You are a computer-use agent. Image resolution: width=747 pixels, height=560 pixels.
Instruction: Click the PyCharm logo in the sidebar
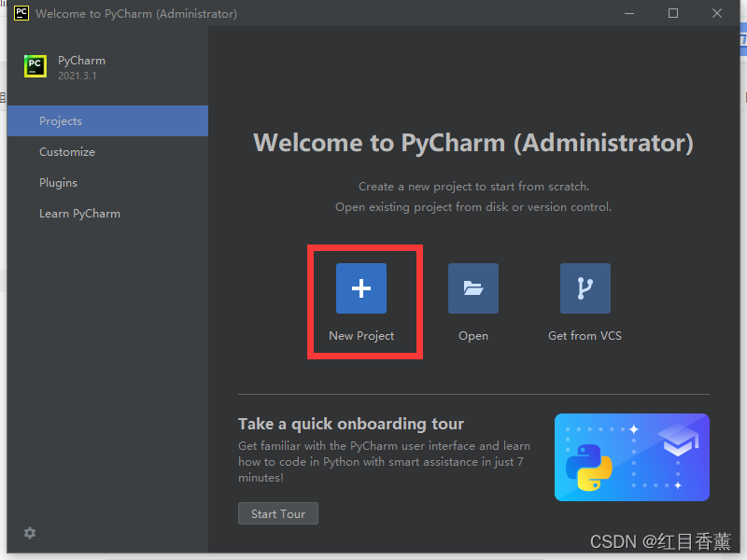click(x=35, y=66)
